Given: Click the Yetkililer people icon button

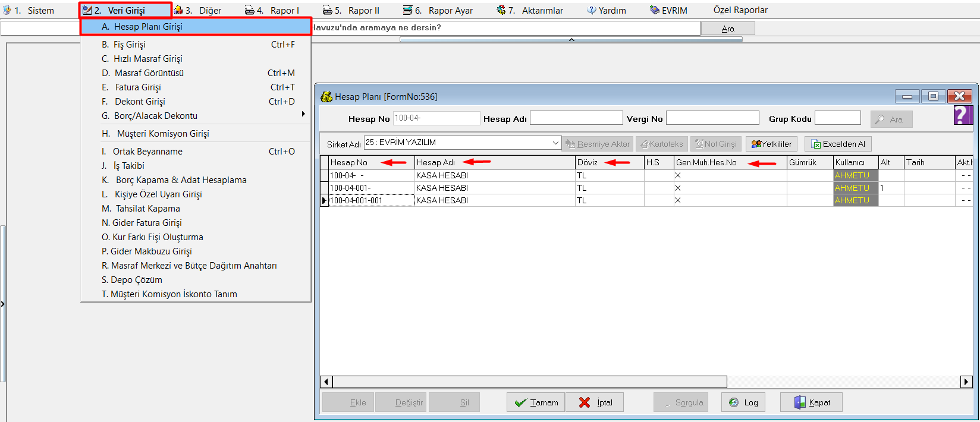Looking at the screenshot, I should 771,144.
